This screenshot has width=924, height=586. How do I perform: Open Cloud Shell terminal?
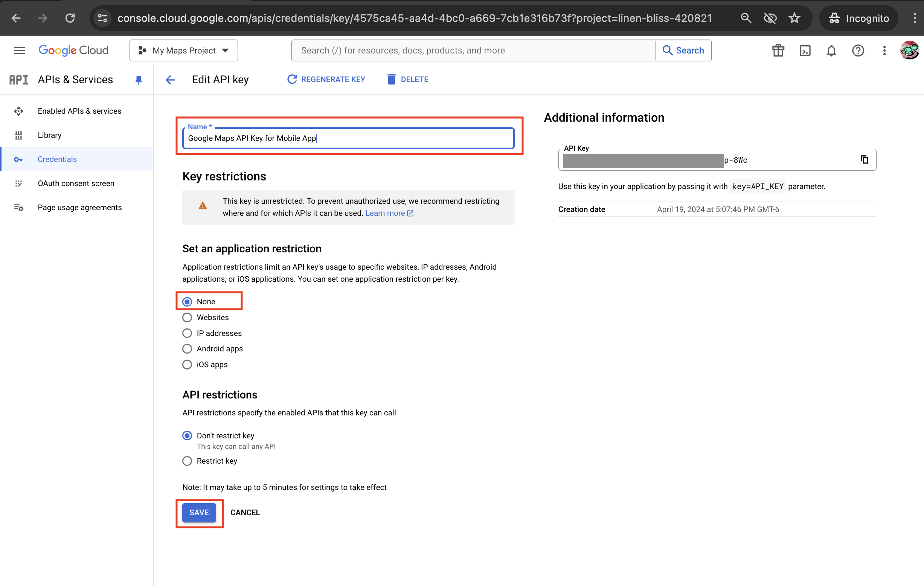click(x=805, y=50)
